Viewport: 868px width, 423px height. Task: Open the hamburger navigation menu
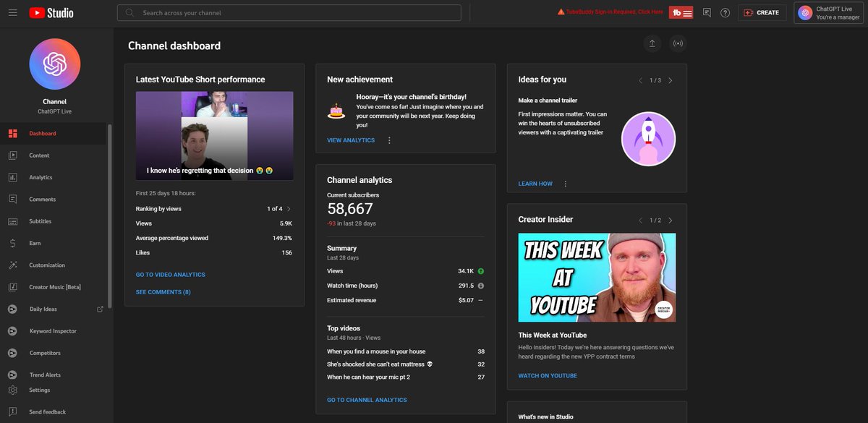coord(13,12)
